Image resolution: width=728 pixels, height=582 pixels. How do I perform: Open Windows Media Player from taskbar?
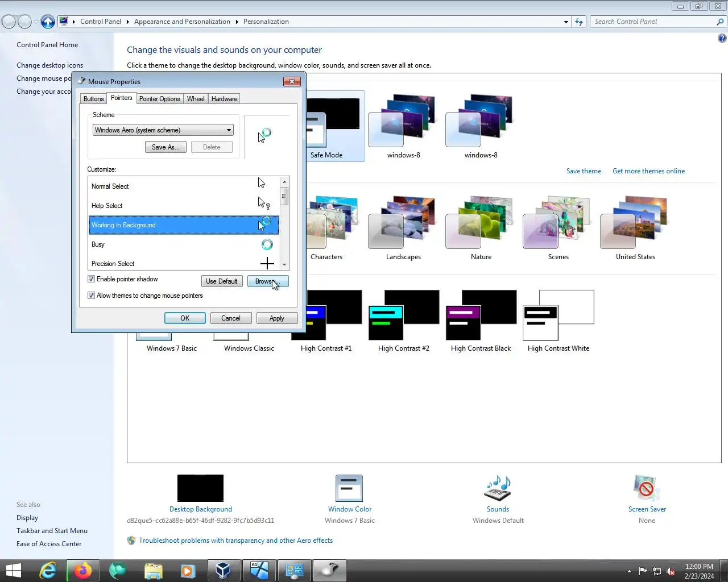(x=188, y=571)
